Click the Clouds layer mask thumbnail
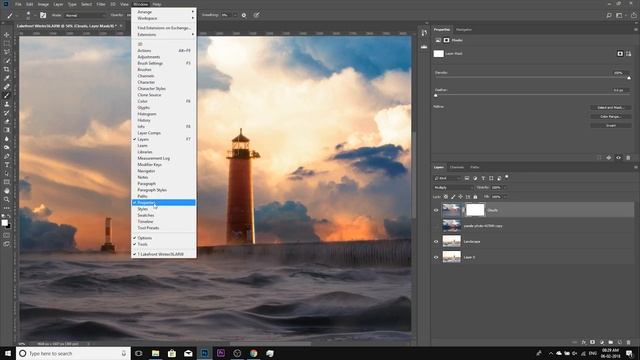 pos(475,210)
